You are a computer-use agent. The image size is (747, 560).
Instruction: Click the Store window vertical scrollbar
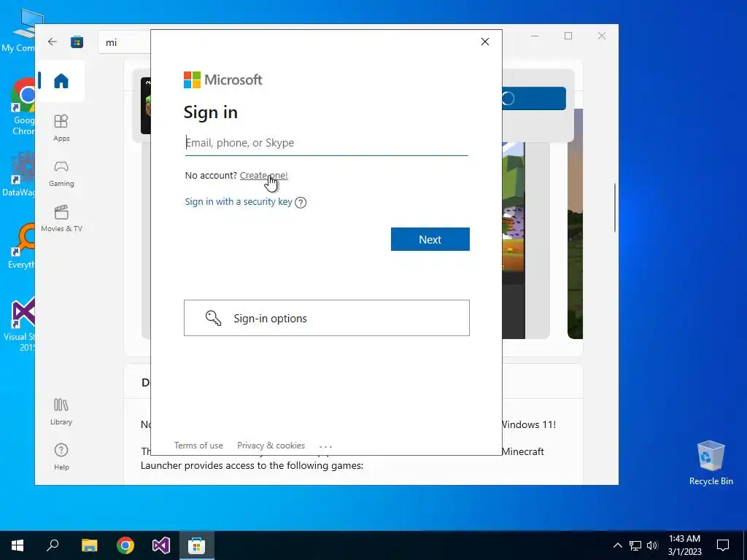coord(614,208)
